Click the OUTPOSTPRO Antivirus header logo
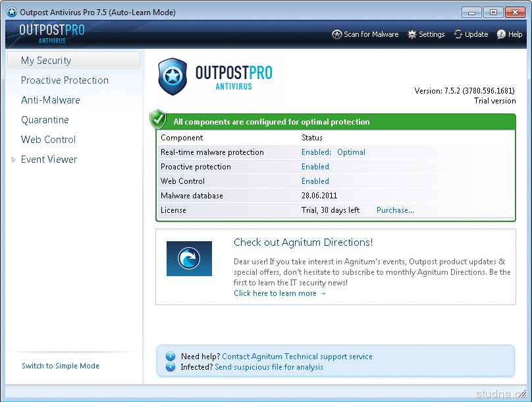The width and height of the screenshot is (532, 402). pos(52,34)
